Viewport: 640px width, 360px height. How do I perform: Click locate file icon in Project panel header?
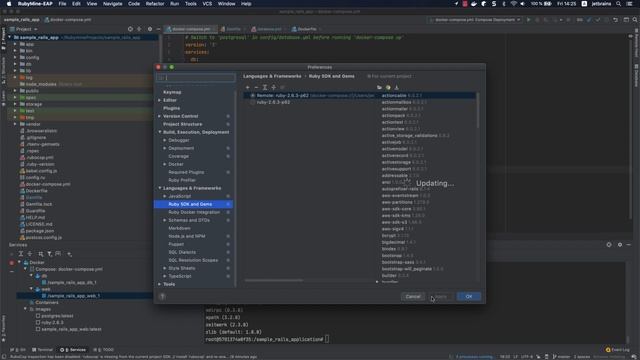(x=130, y=29)
